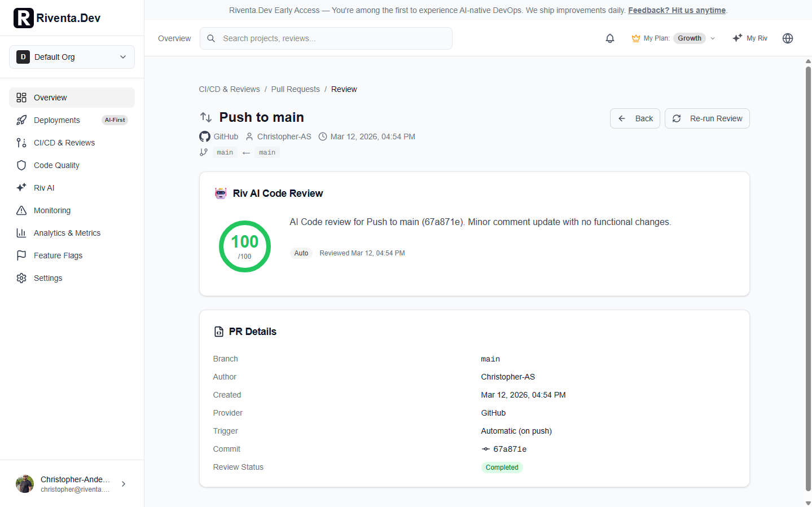
Task: Click the Analytics & Metrics chart icon
Action: coord(21,233)
